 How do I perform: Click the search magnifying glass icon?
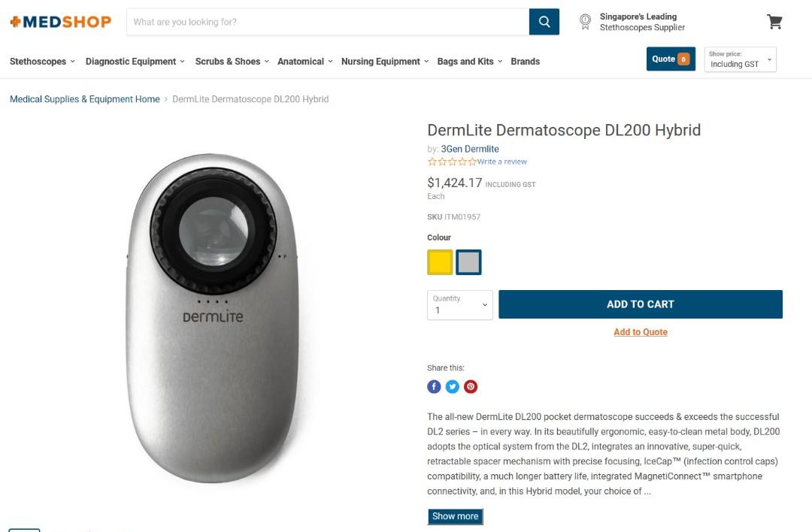[544, 22]
